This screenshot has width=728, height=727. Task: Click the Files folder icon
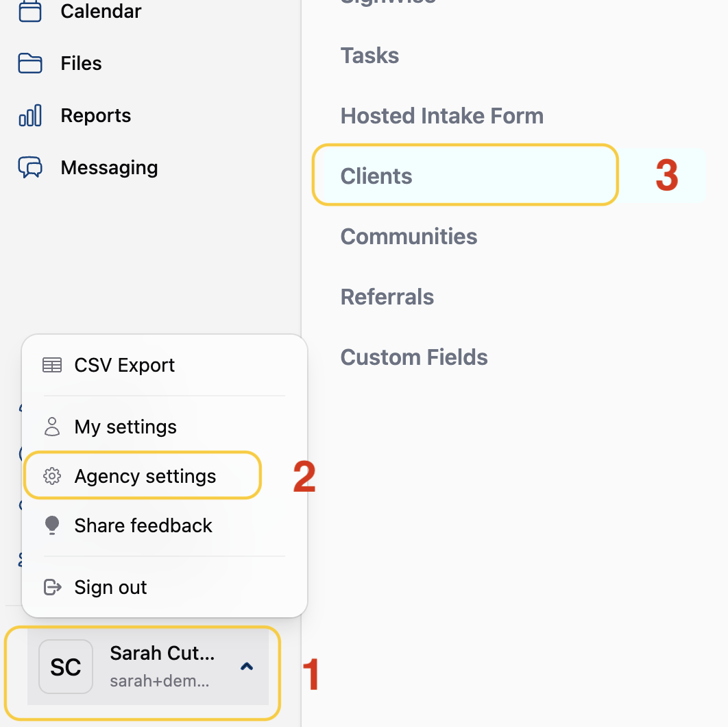coord(30,64)
